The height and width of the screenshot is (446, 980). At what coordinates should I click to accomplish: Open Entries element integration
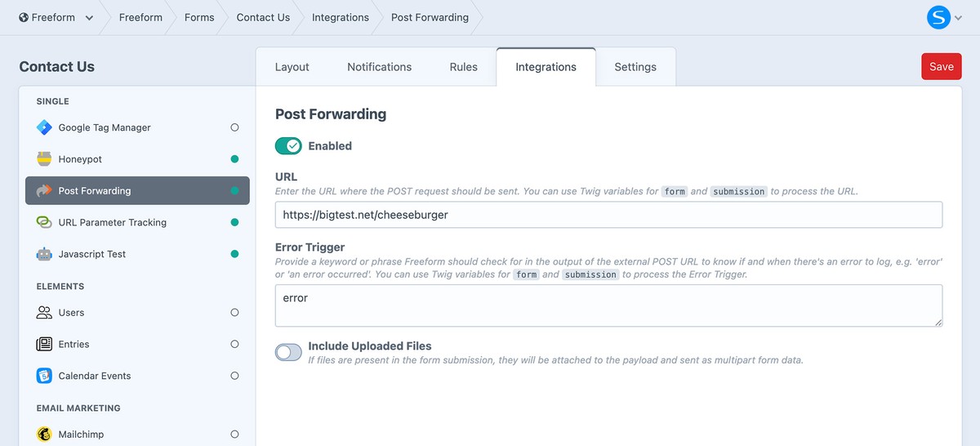pyautogui.click(x=137, y=345)
